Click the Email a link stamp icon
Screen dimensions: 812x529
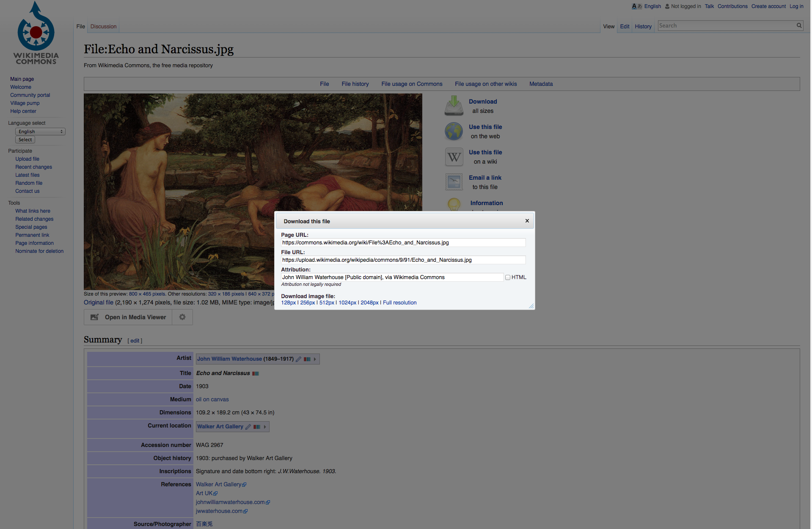tap(454, 182)
